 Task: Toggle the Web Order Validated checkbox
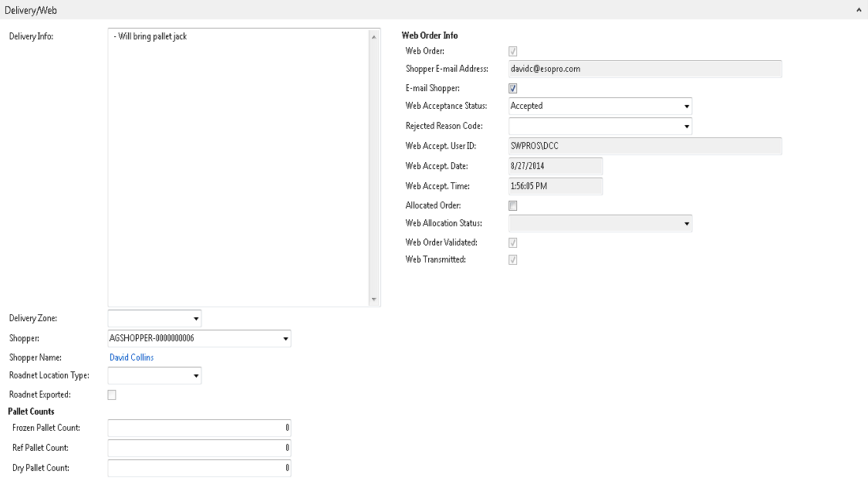coord(513,243)
